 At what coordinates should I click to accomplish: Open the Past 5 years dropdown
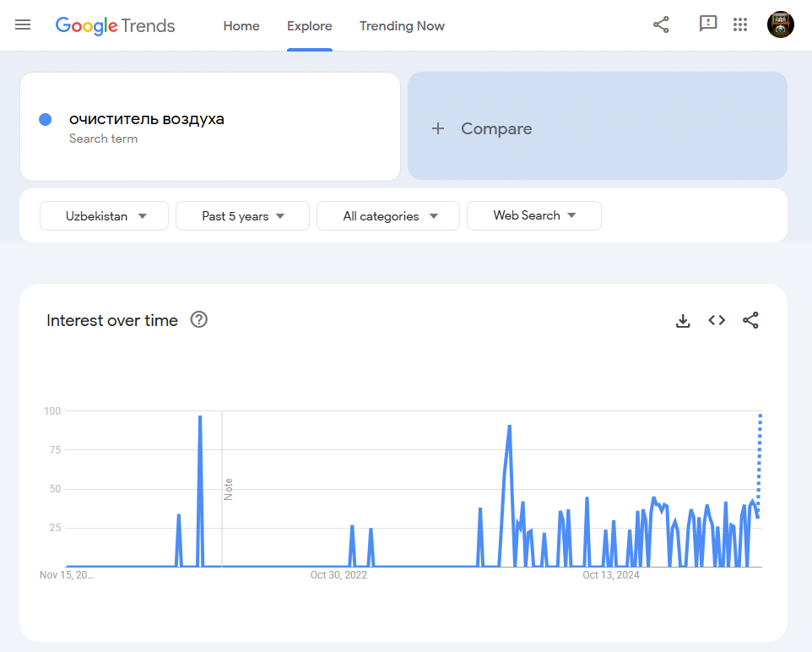click(x=242, y=216)
